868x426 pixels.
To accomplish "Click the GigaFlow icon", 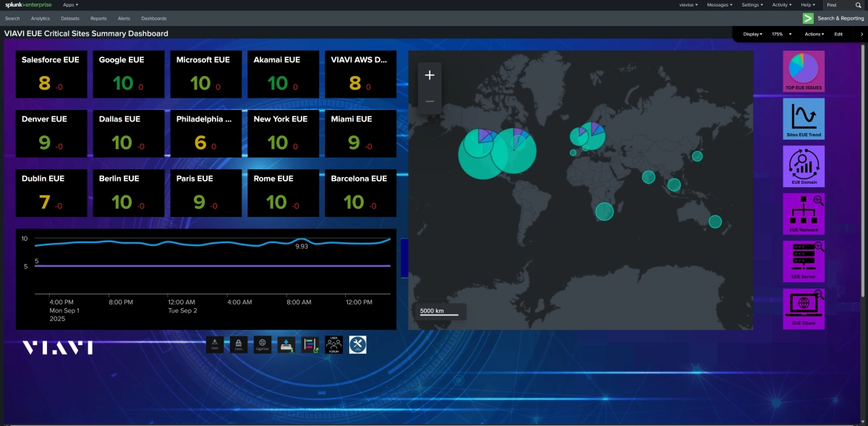I will click(x=263, y=345).
